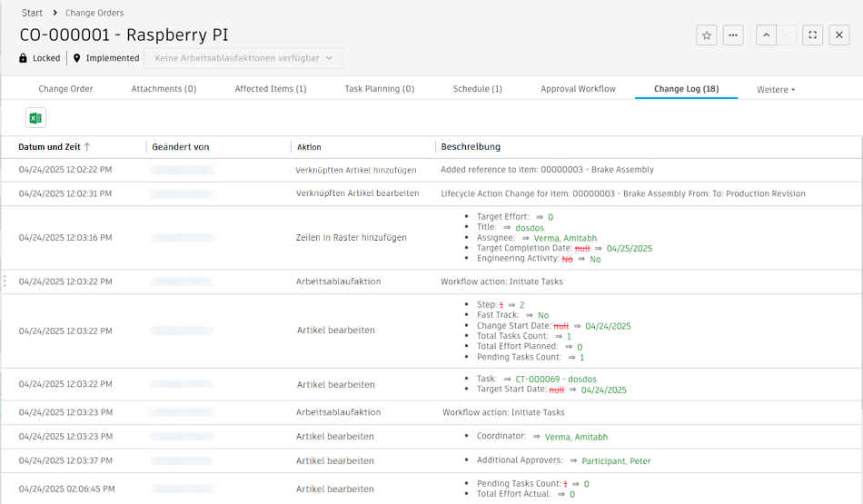Click coordinator value Verma, Amitabh
The width and height of the screenshot is (863, 504).
pos(576,437)
